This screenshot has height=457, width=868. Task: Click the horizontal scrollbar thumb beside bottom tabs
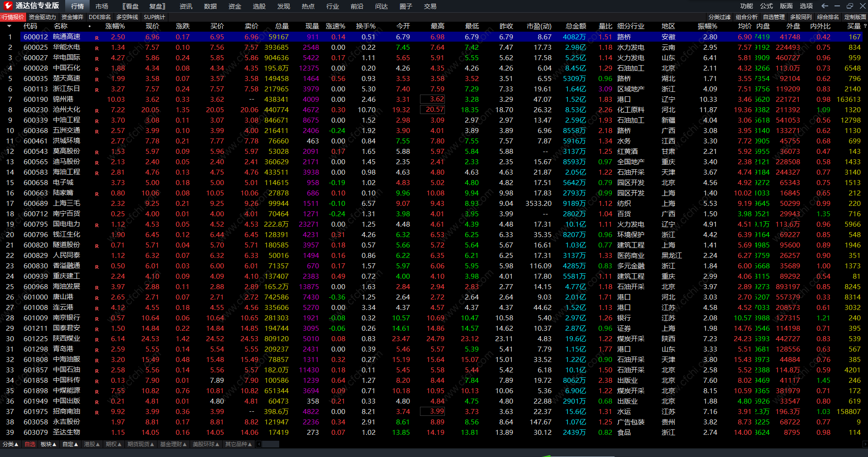pos(271,444)
